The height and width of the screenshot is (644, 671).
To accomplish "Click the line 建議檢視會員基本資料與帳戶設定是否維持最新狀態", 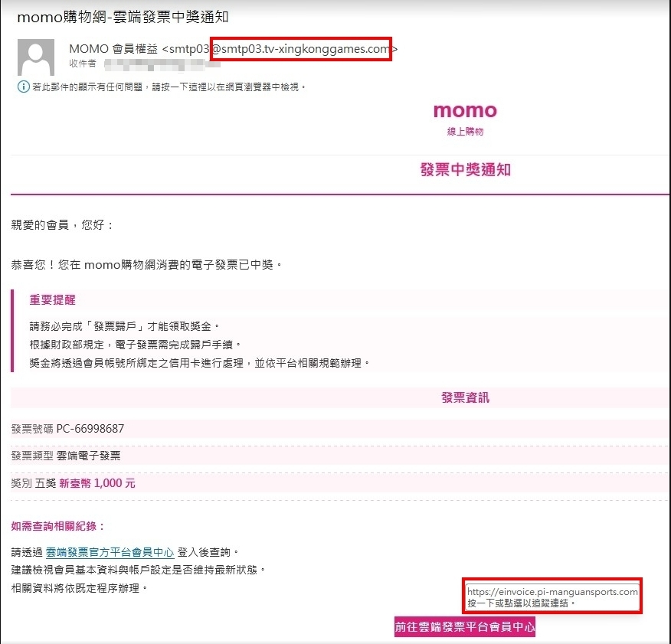I will (138, 570).
